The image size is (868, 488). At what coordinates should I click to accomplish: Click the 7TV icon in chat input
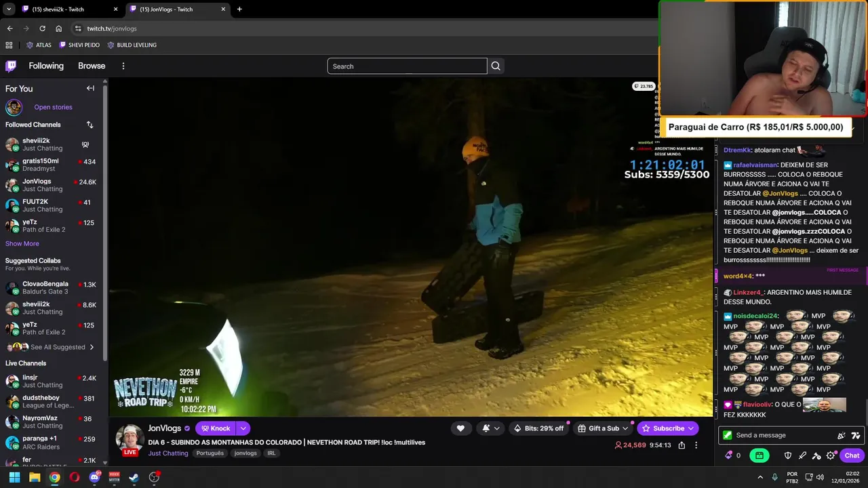click(856, 435)
